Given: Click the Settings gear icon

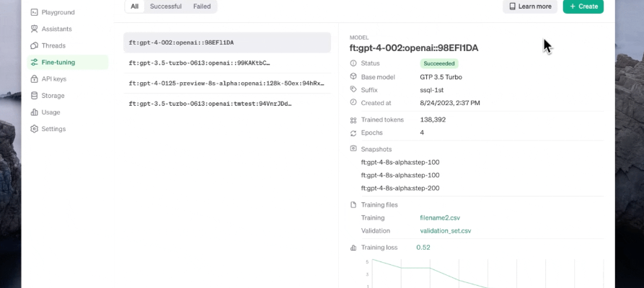Looking at the screenshot, I should pos(35,129).
